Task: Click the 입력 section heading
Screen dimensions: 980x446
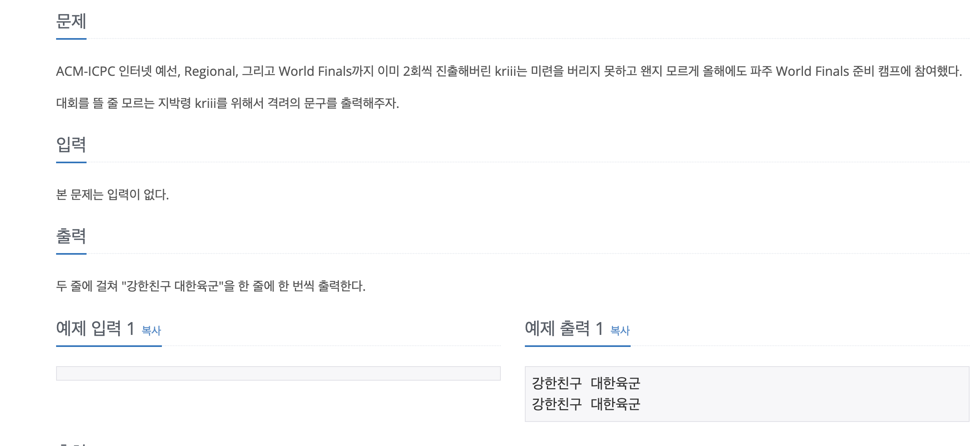Action: tap(71, 145)
